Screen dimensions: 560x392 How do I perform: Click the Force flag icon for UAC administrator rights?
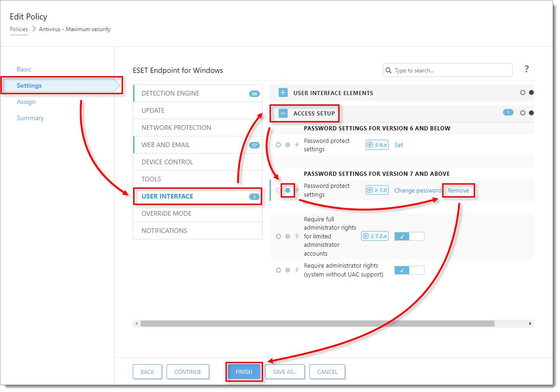point(297,270)
